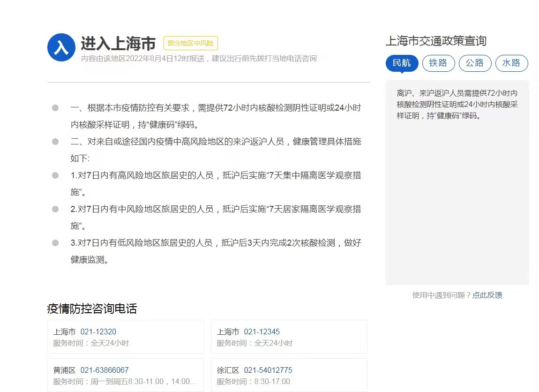The width and height of the screenshot is (539, 392).
Task: Open the 公路 transport tab
Action: pos(475,63)
